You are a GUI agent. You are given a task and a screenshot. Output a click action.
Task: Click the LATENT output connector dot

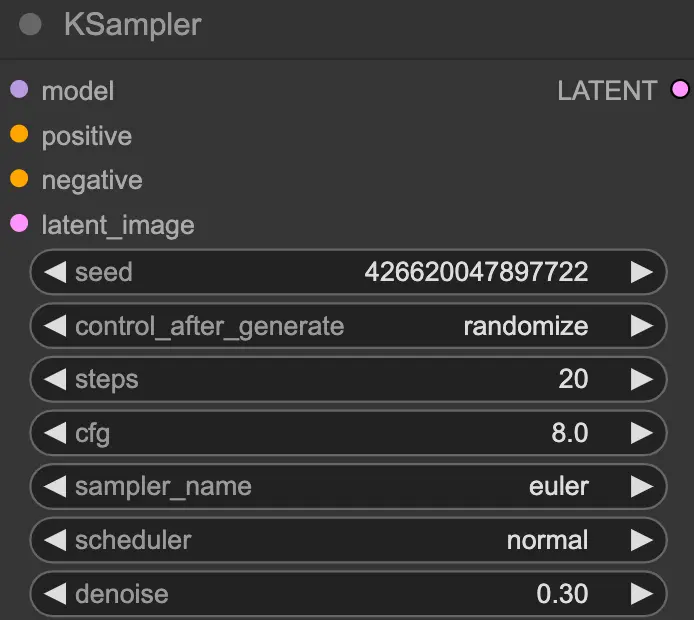680,90
